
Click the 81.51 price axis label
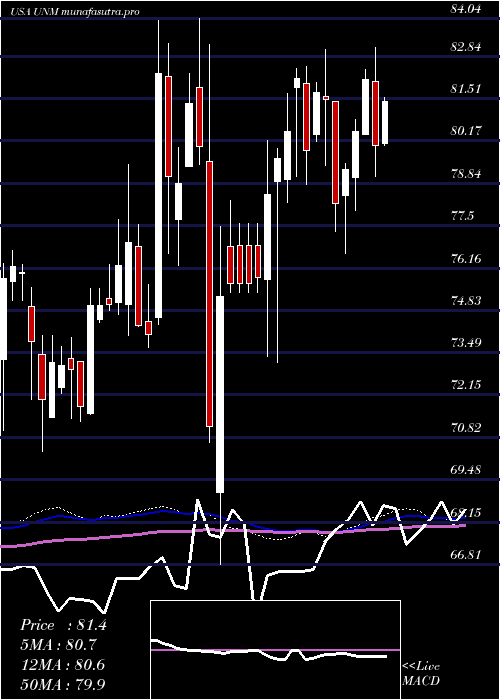467,88
